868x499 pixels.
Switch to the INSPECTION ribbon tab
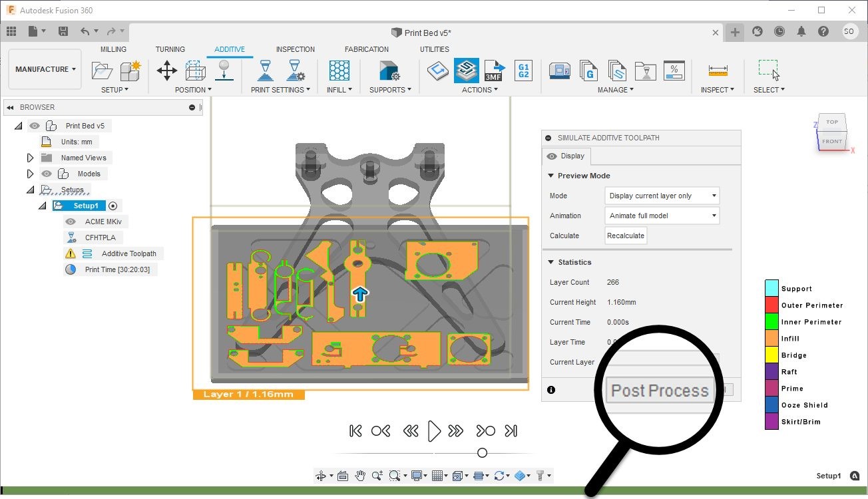point(296,49)
